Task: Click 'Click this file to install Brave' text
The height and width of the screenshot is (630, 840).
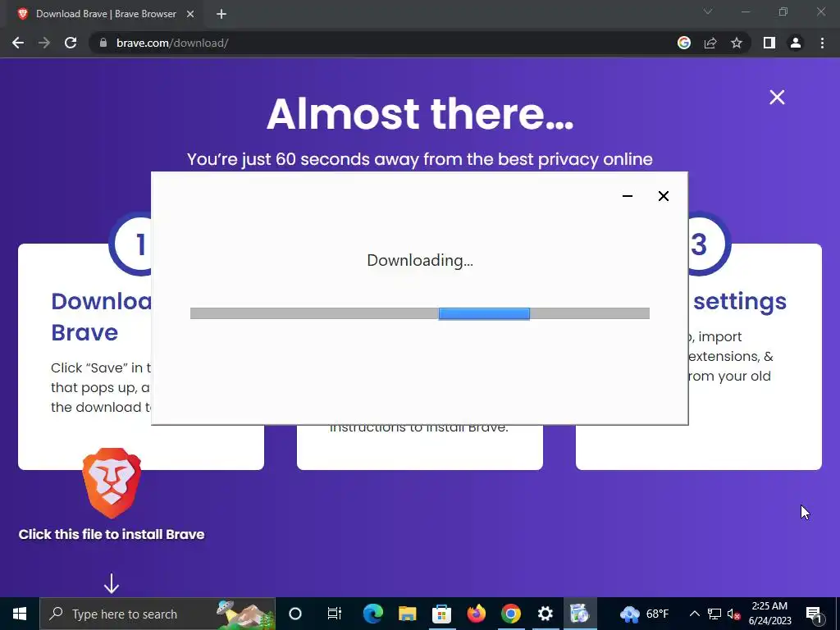Action: [112, 534]
